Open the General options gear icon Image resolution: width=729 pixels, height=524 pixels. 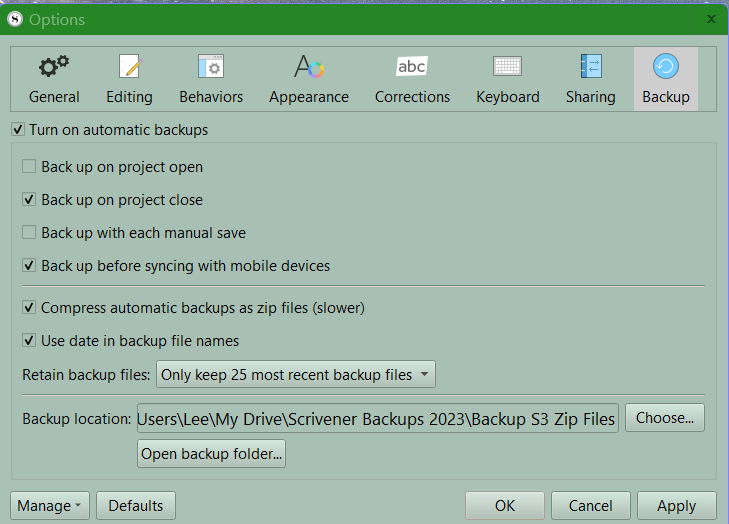[x=54, y=67]
